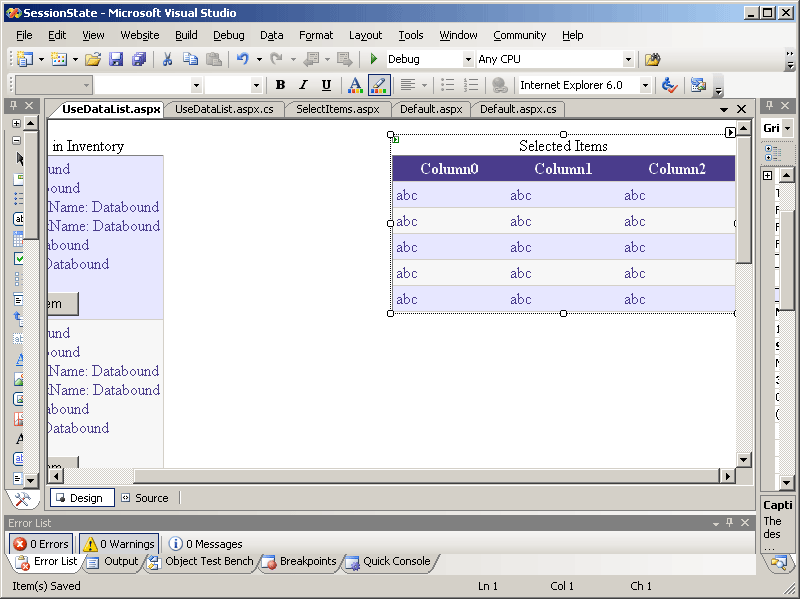Click the designer's vertical scrollbar down arrow
Screen dimensions: 800x599
coord(743,459)
